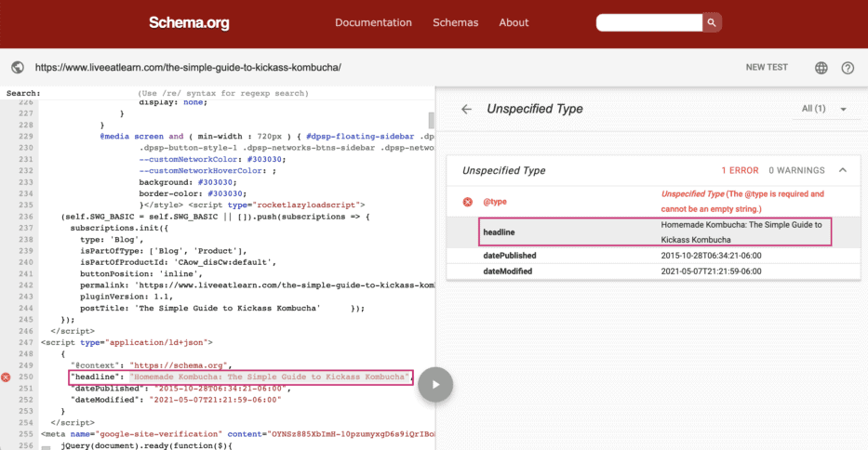
Task: Click the "dateModified" code line 252
Action: tap(176, 400)
